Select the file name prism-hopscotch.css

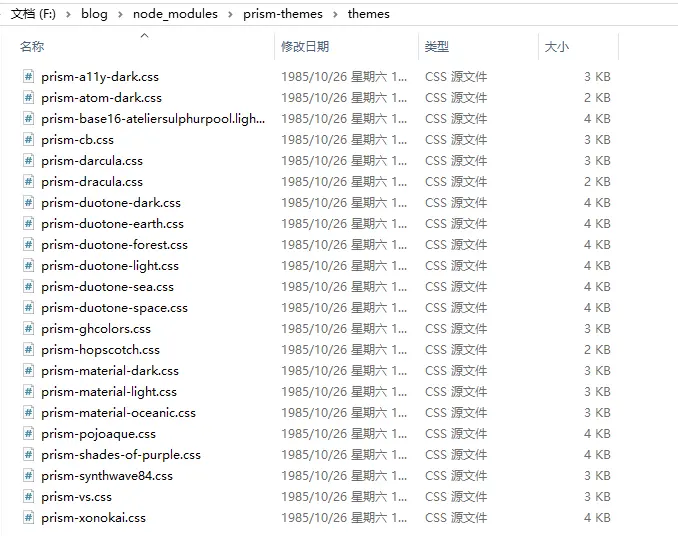tap(100, 350)
